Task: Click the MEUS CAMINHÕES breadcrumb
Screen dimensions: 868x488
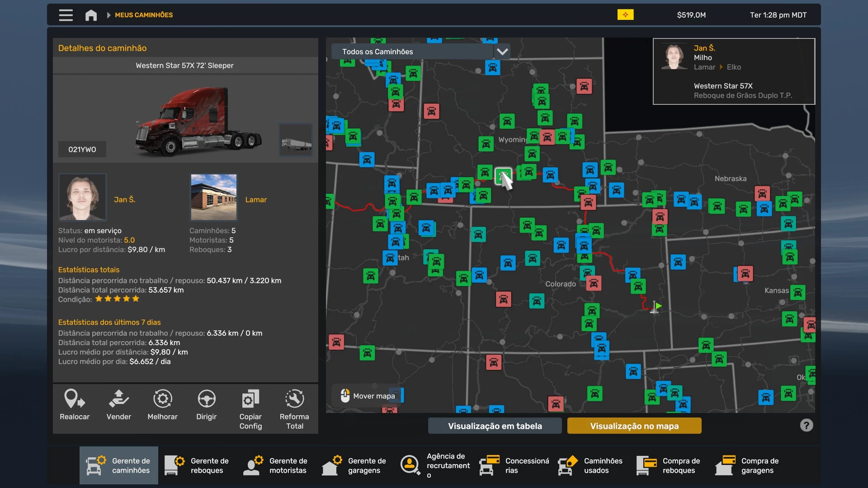Action: (x=144, y=15)
